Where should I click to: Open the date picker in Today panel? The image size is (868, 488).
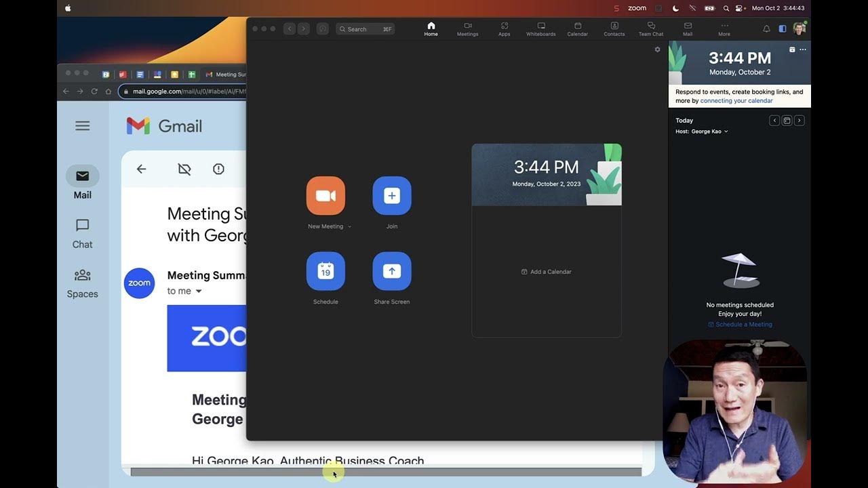[787, 121]
